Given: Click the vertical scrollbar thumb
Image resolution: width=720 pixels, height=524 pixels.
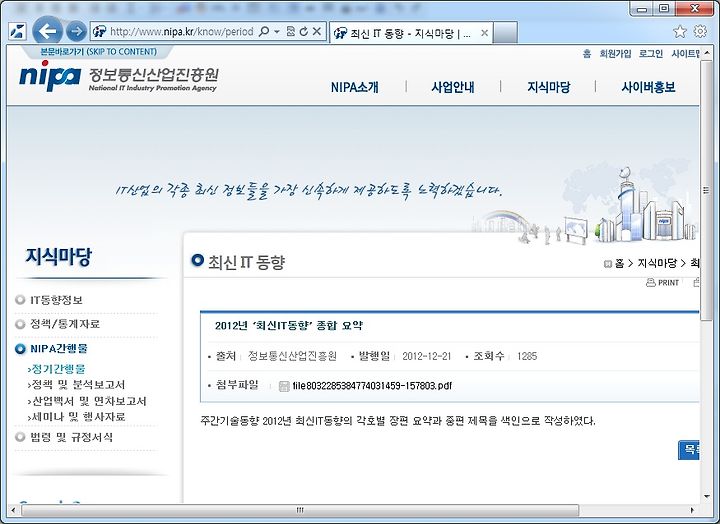Looking at the screenshot, I should pyautogui.click(x=707, y=190).
